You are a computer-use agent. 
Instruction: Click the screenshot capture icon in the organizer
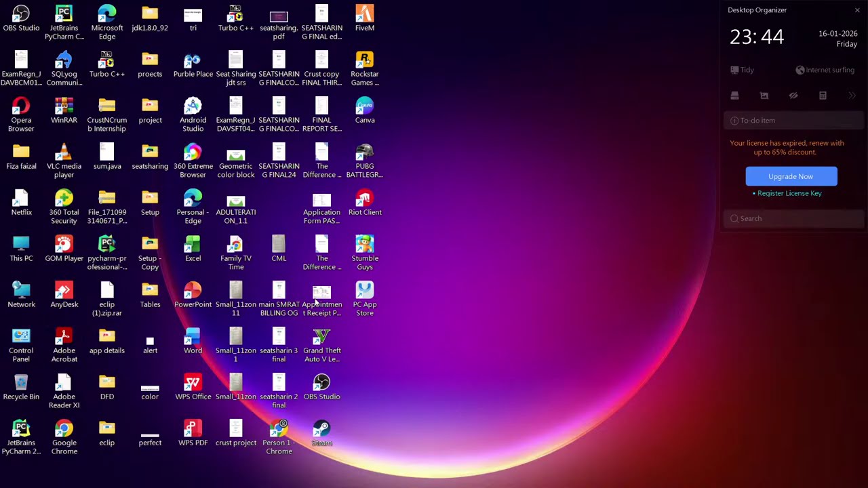click(x=764, y=96)
